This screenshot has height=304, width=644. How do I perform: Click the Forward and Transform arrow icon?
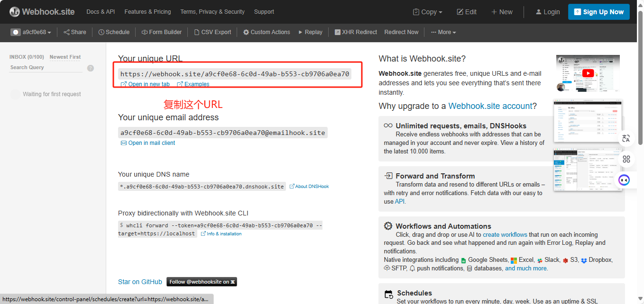point(388,176)
